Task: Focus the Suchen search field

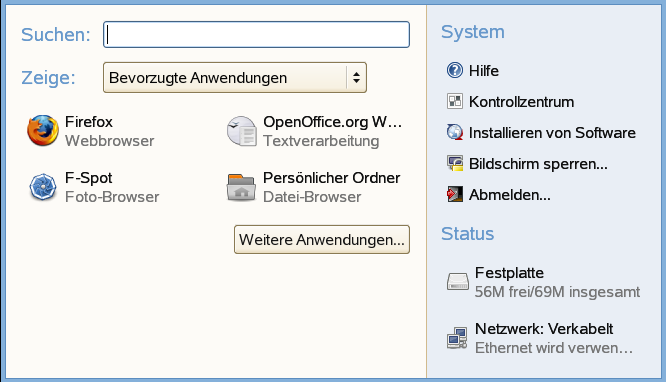Action: 256,34
